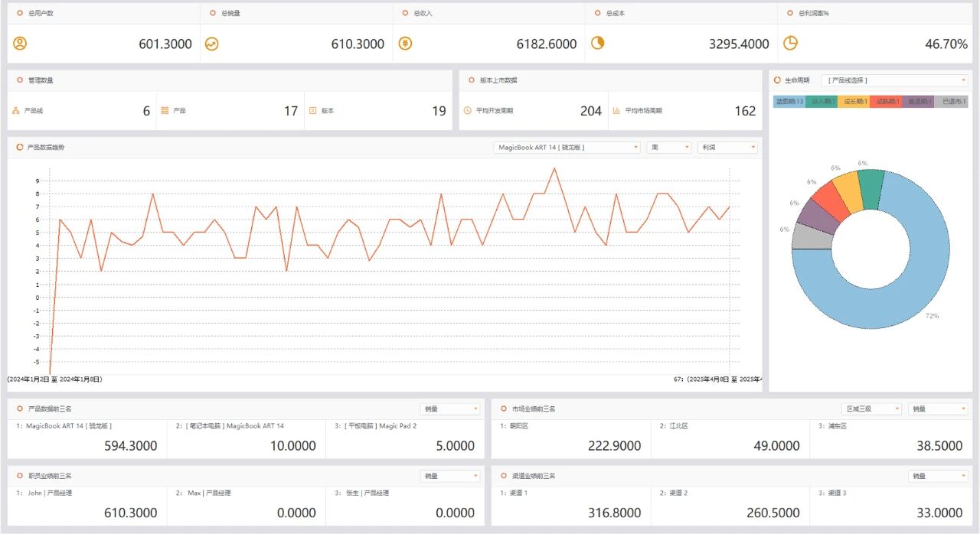The image size is (980, 534).
Task: Click the user icon in 总用户数 card
Action: pos(20,44)
